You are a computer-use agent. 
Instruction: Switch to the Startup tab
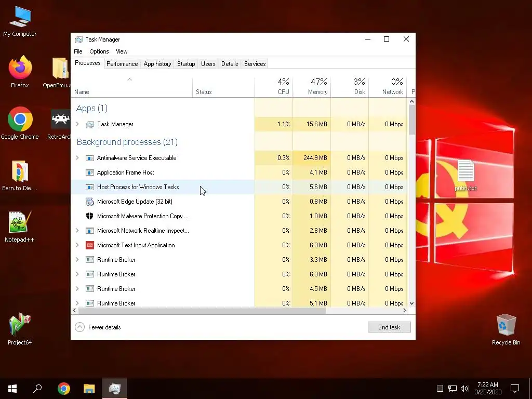[x=186, y=64]
